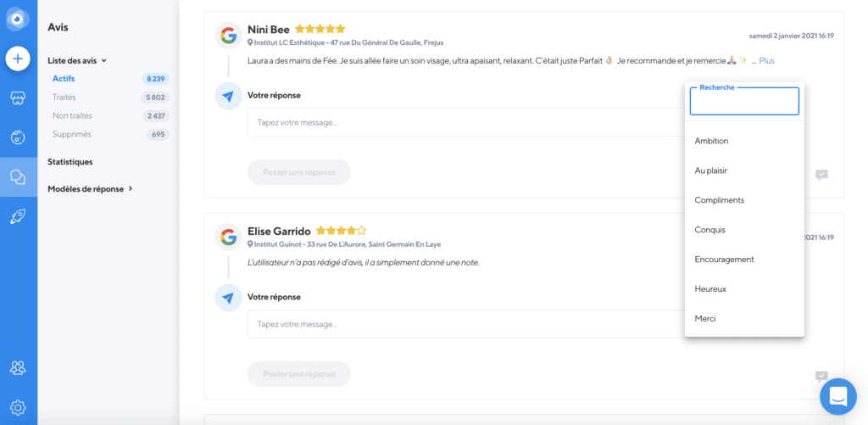Focus the Recherche template search field
This screenshot has height=425, width=868.
pos(744,102)
